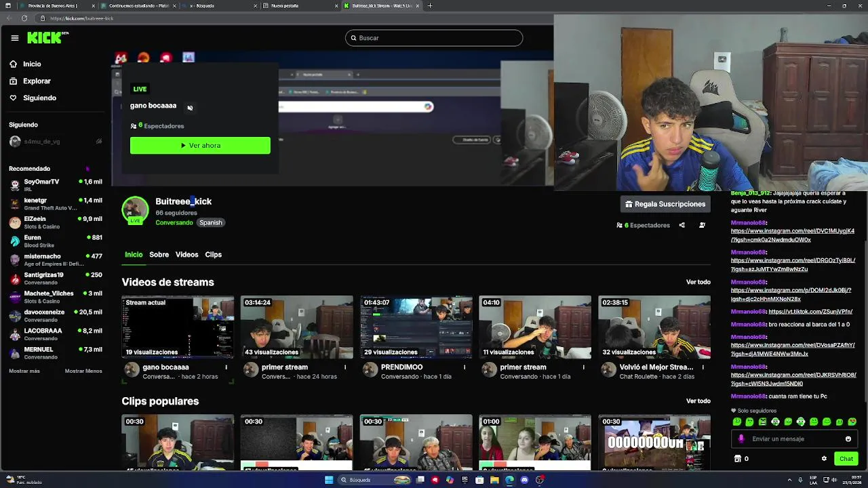Switch to the Clips tab
Viewport: 868px width, 488px height.
pos(213,254)
